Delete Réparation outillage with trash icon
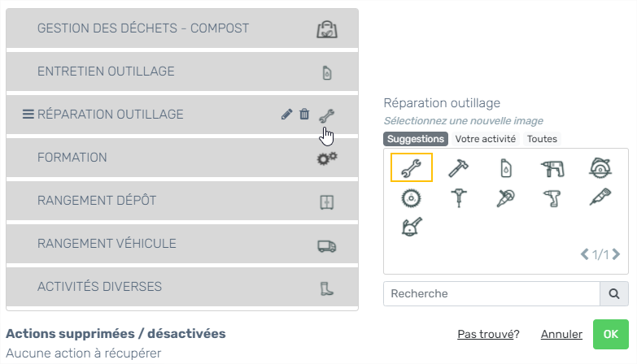Viewport: 637px width, 364px height. (304, 115)
